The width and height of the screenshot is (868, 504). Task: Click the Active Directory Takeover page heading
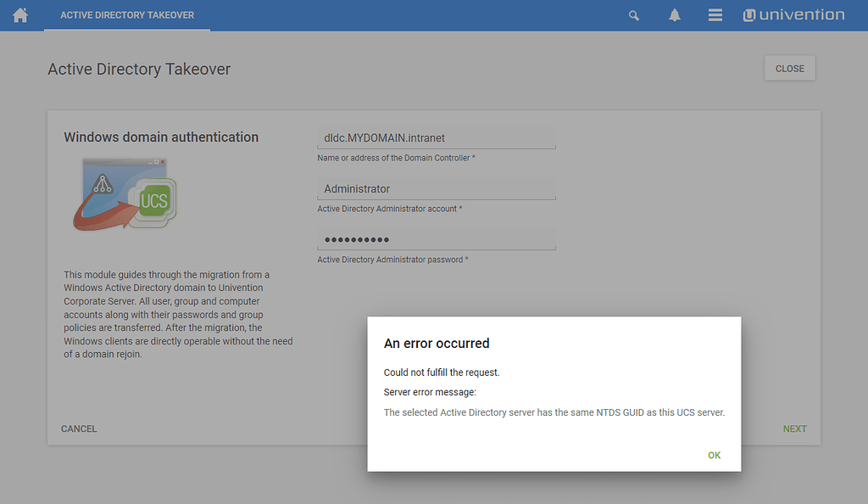coord(138,69)
